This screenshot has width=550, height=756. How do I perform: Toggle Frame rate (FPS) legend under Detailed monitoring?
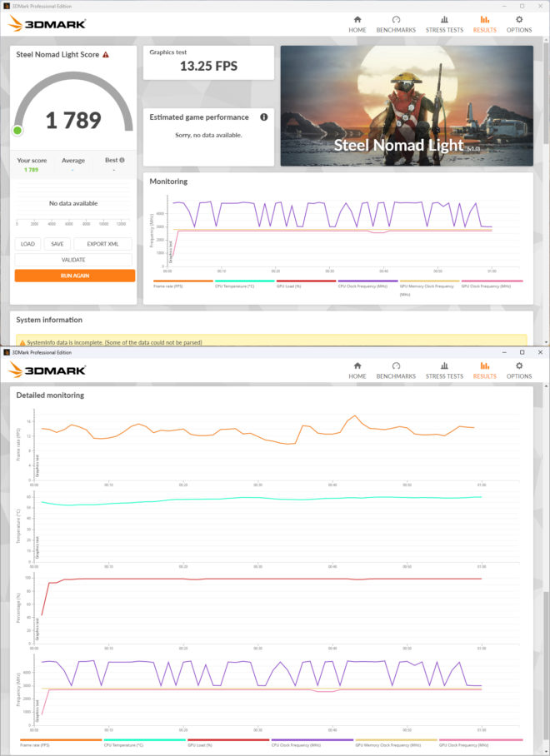61,743
